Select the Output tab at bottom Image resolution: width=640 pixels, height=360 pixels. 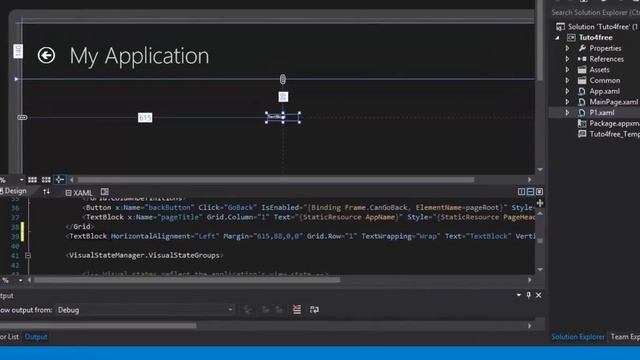pyautogui.click(x=36, y=337)
